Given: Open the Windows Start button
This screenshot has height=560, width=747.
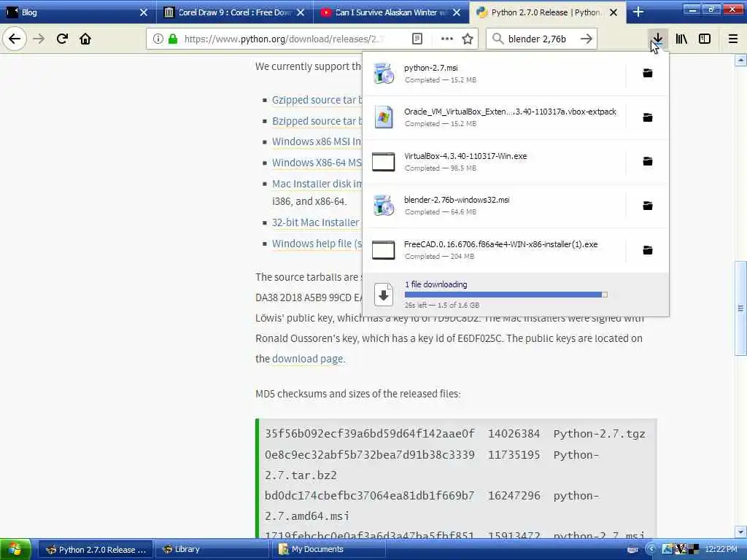Looking at the screenshot, I should (x=15, y=549).
